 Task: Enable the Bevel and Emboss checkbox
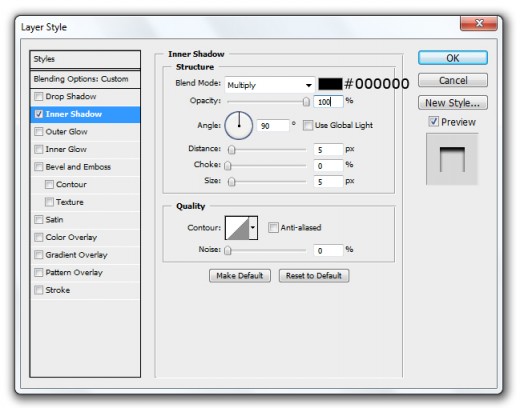coord(39,167)
